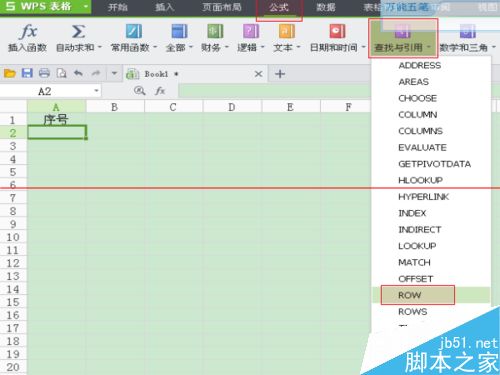Choose ADDRESS from the function list
Screen dimensions: 500x375
pos(431,65)
